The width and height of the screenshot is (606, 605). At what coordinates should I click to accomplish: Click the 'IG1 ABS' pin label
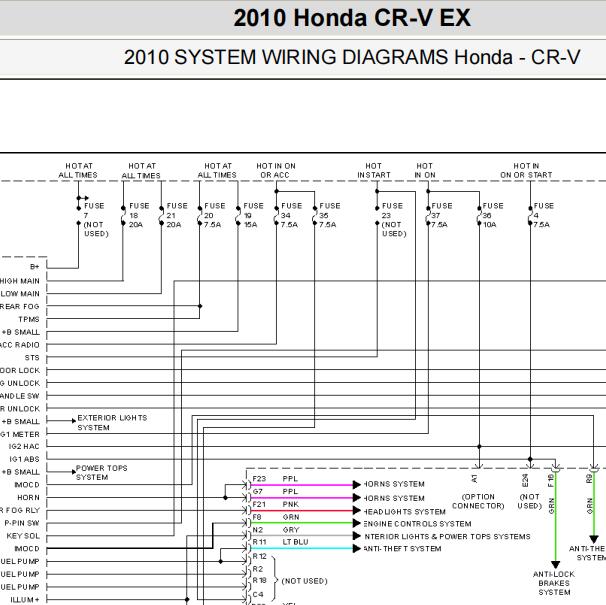pos(24,459)
